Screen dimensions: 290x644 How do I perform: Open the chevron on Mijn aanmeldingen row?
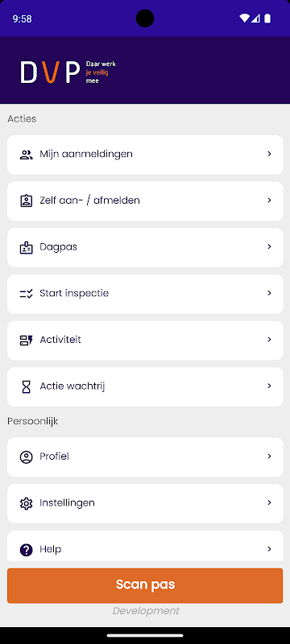pos(270,154)
